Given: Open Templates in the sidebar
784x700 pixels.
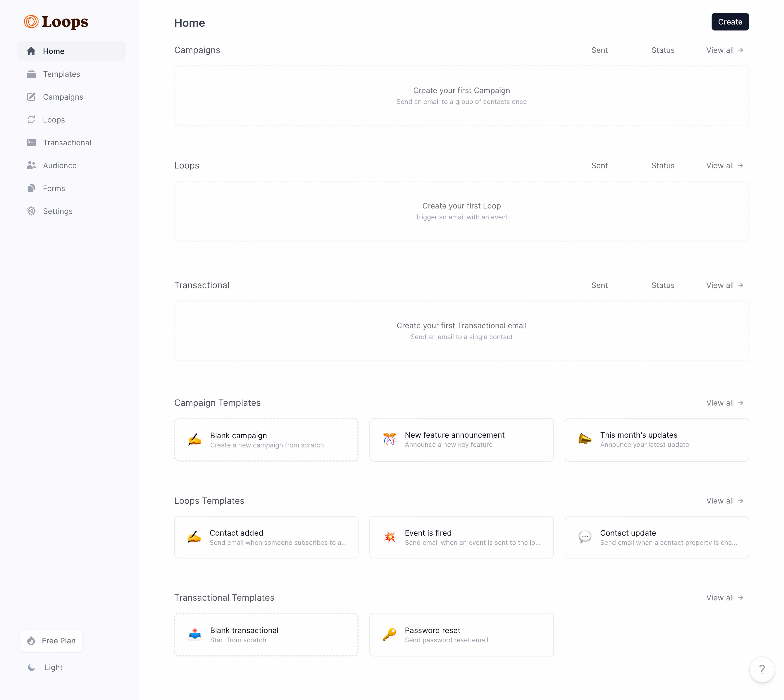Looking at the screenshot, I should (72, 74).
